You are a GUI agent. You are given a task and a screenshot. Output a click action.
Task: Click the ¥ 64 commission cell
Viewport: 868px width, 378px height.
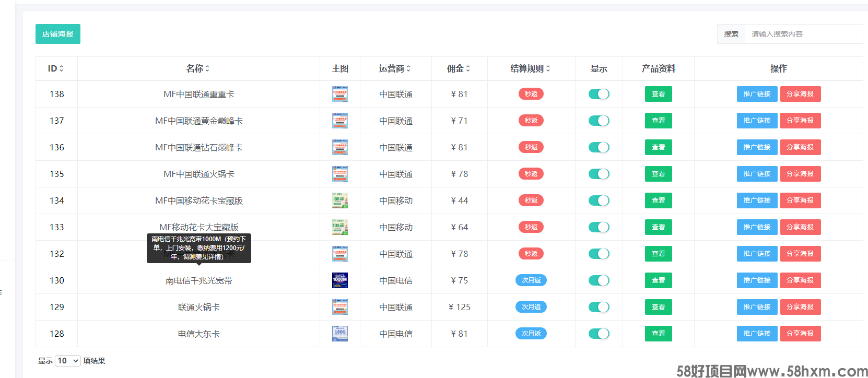(460, 227)
